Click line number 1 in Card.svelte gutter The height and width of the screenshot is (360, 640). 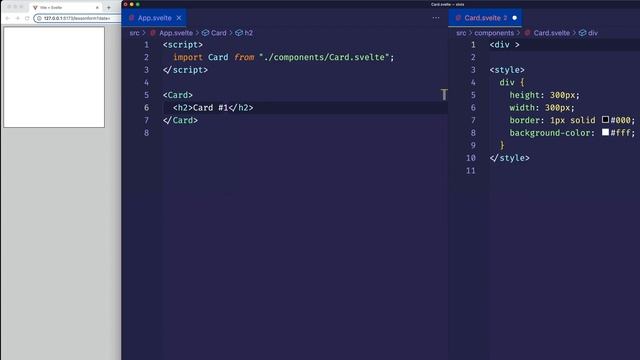coord(473,45)
